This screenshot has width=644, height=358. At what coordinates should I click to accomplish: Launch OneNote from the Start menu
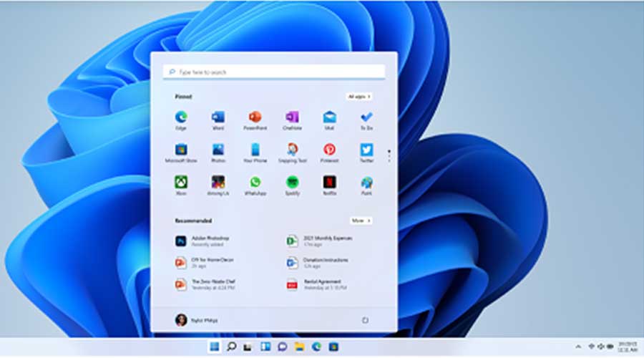(292, 120)
